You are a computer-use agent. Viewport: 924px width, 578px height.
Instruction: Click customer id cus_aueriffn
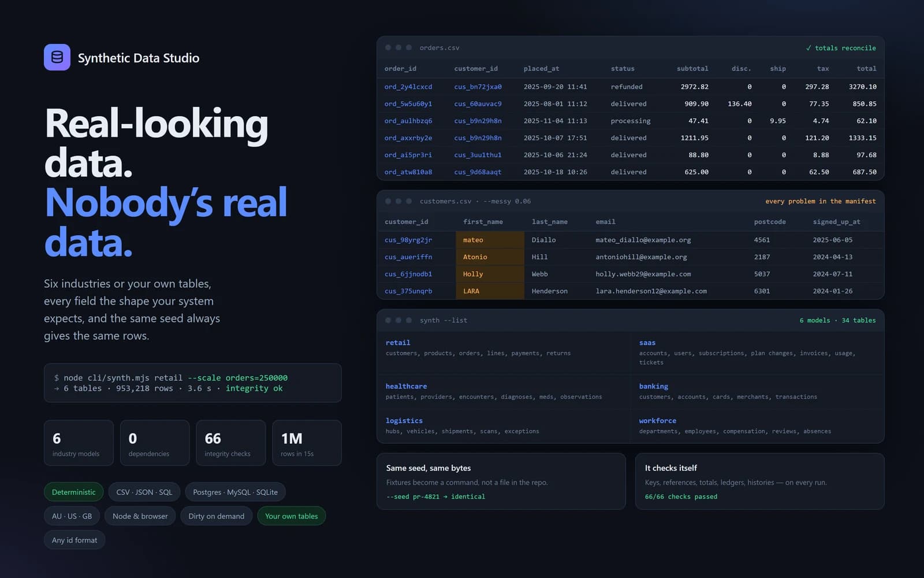point(408,257)
